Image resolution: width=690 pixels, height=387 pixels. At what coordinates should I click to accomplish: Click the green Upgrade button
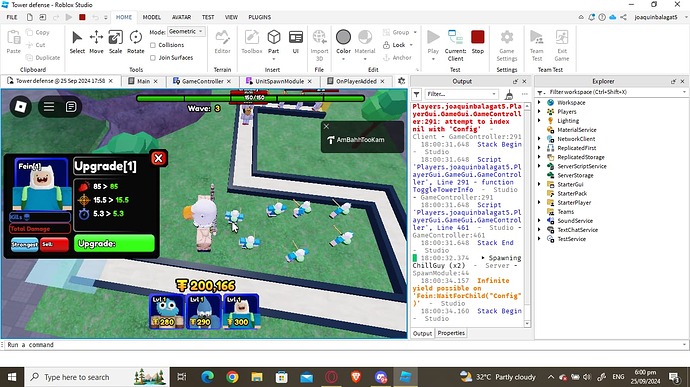tap(114, 243)
